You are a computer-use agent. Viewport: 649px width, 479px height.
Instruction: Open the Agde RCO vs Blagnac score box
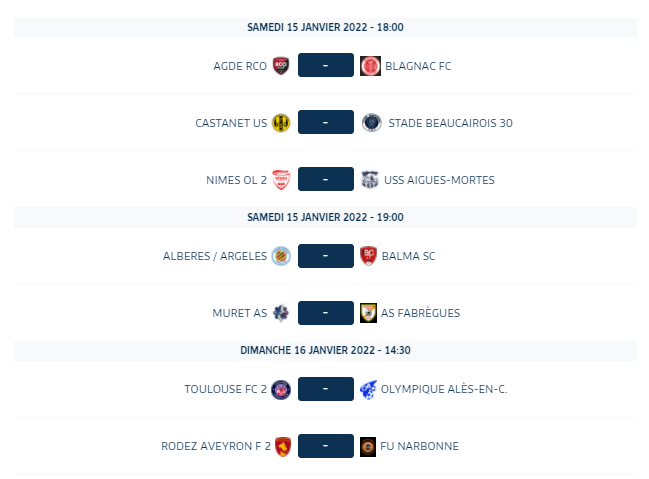point(326,65)
